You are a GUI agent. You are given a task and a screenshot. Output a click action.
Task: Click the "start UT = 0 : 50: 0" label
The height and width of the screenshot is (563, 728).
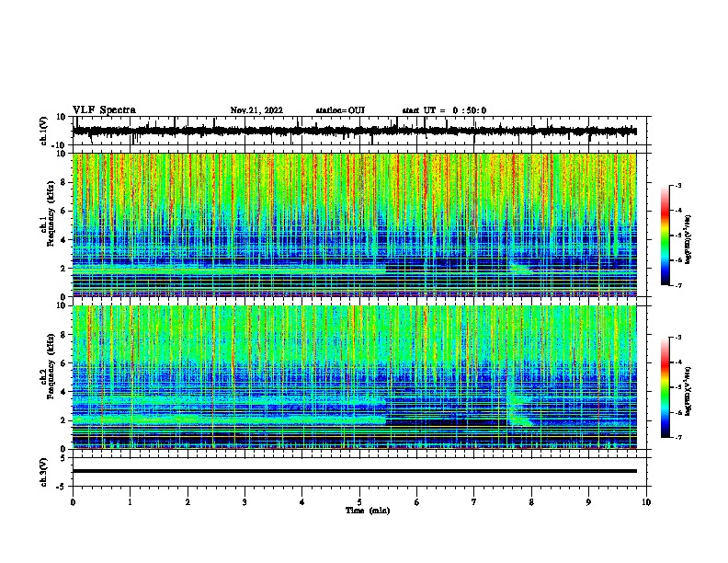click(x=444, y=110)
